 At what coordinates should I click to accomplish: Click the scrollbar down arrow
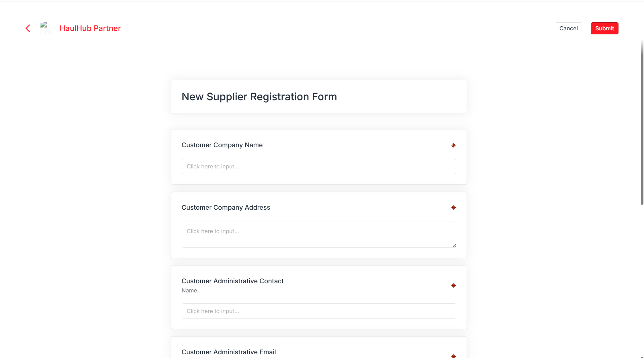pos(642,357)
